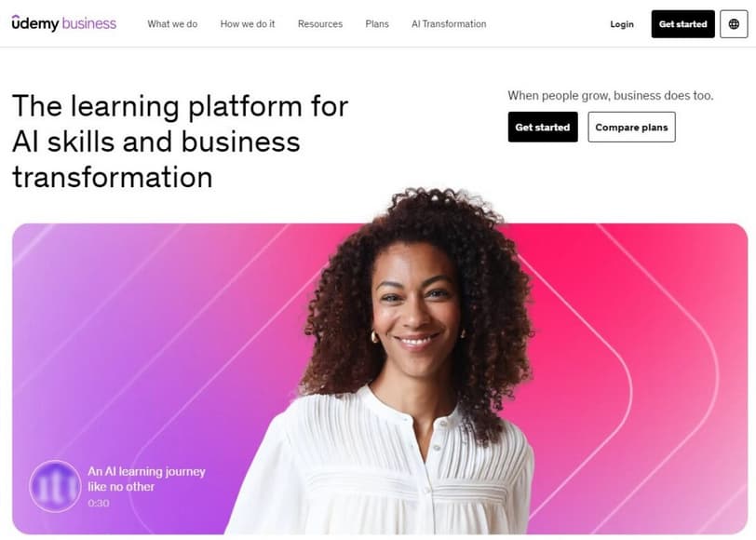This screenshot has height=540, width=756.
Task: Open the What we do menu
Action: click(x=172, y=24)
